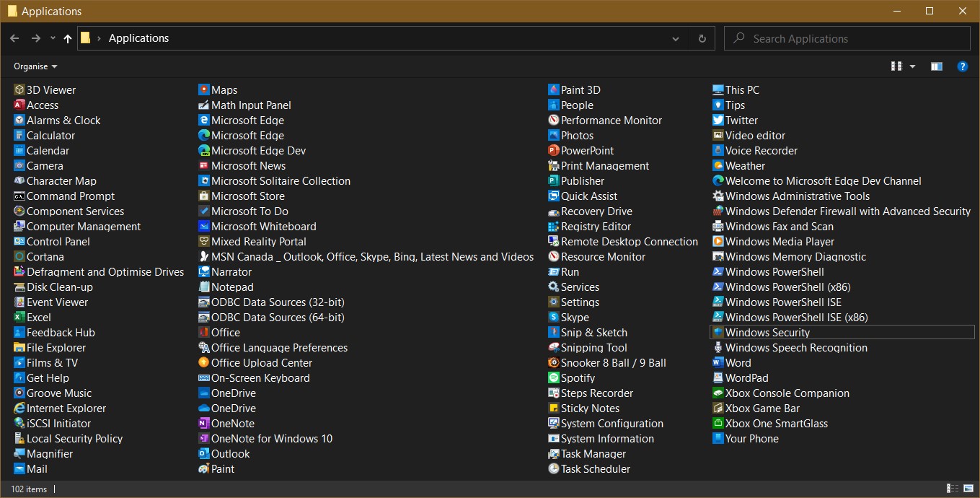This screenshot has height=498, width=980.
Task: Open the view options dropdown arrow
Action: (912, 66)
